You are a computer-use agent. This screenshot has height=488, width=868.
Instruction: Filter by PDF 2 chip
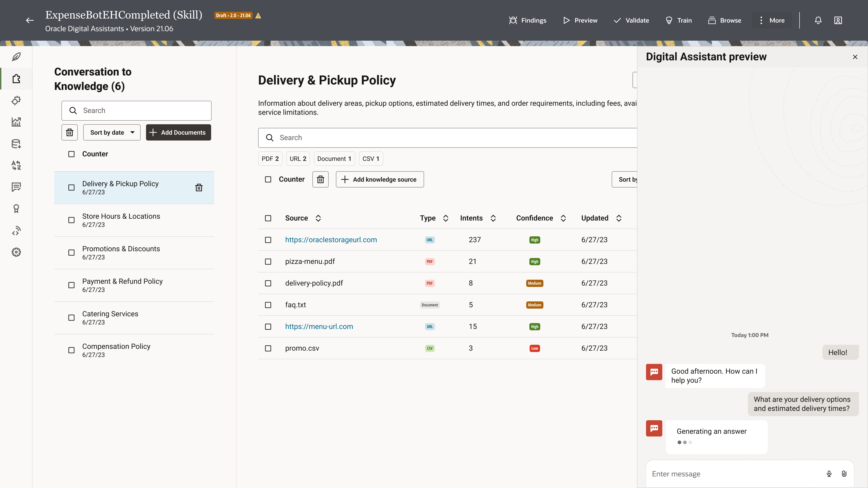click(x=270, y=159)
